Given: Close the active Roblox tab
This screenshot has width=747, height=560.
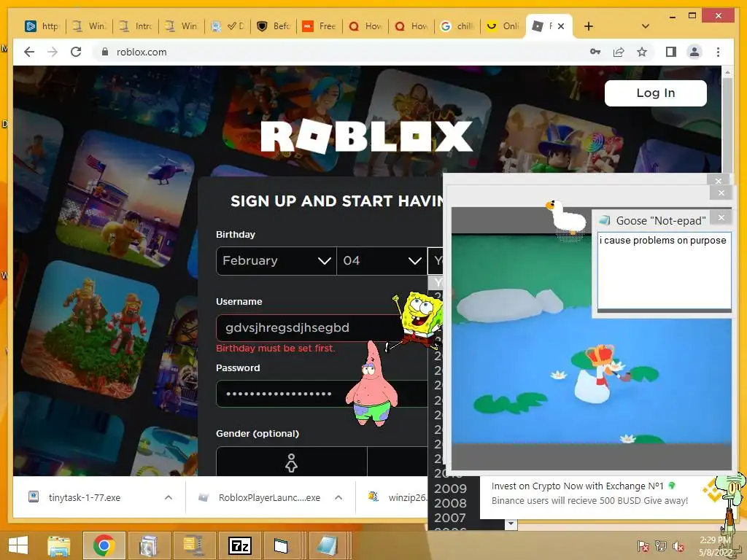Looking at the screenshot, I should (x=561, y=26).
